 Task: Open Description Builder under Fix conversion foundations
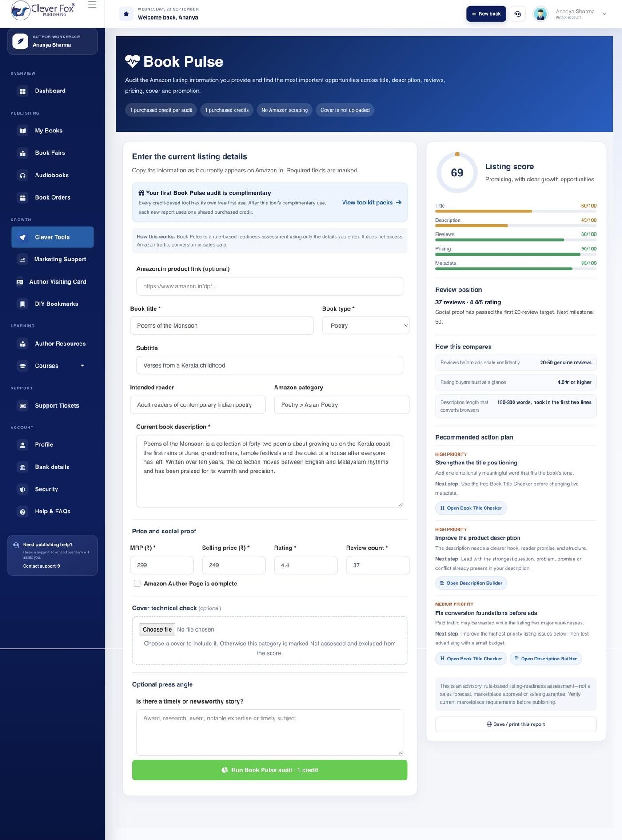546,659
